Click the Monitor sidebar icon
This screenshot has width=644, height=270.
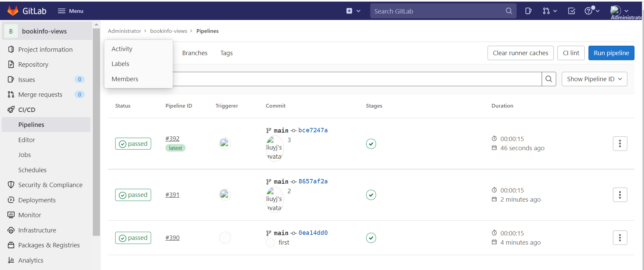11,215
